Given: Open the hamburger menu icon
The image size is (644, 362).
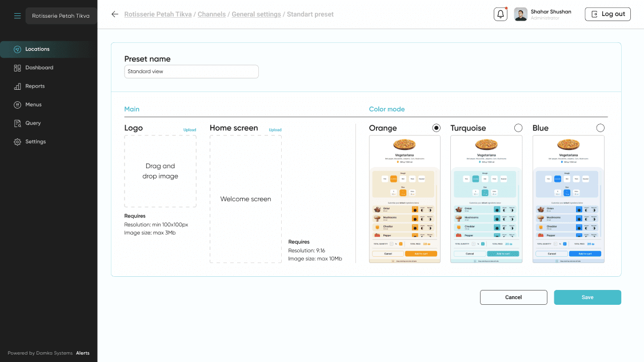Looking at the screenshot, I should click(x=17, y=15).
